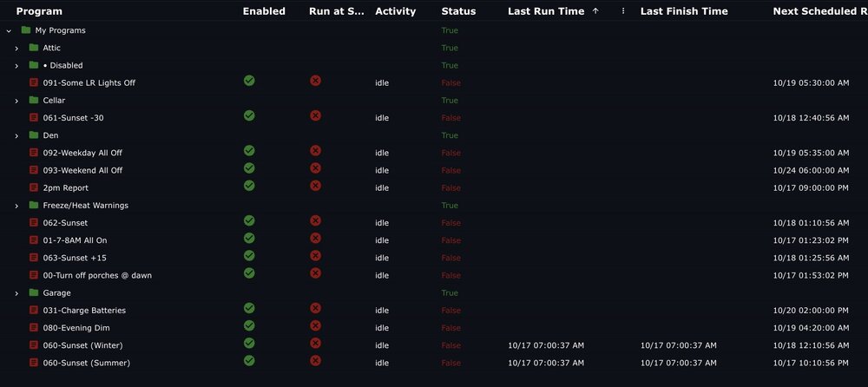Screen dimensions: 868x387
Task: Click the True status for Garage folder
Action: click(450, 292)
